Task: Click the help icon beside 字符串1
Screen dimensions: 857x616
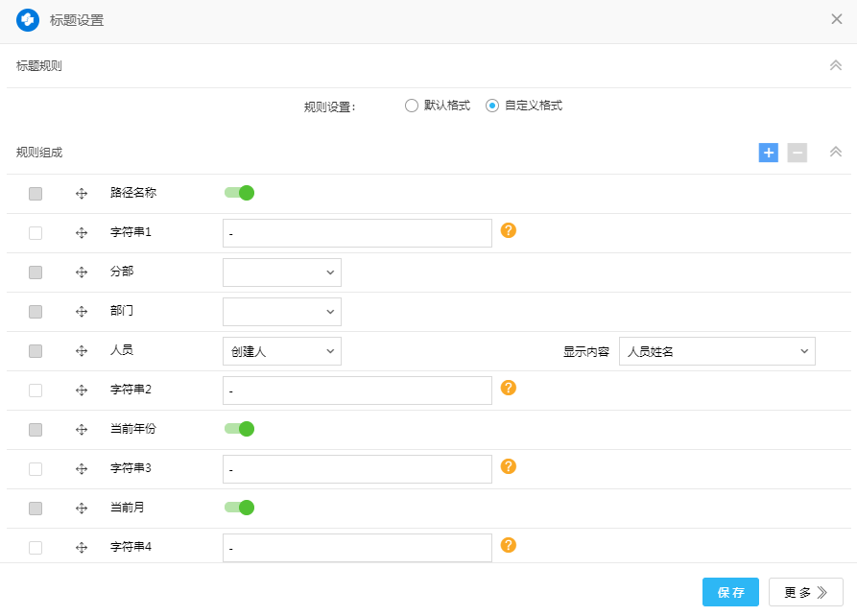Action: (x=509, y=230)
